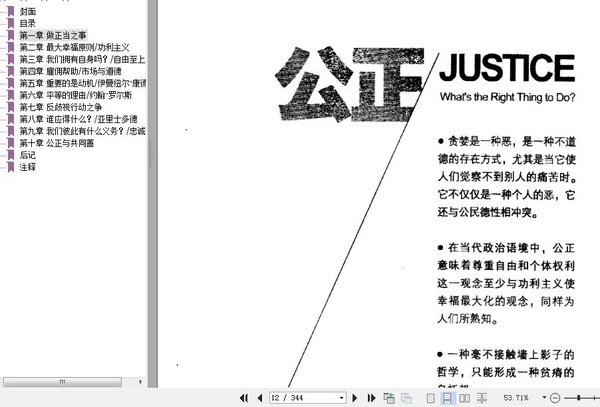Select the 第一章 做正当之事 bookmark
Image resolution: width=600 pixels, height=407 pixels.
tap(53, 36)
